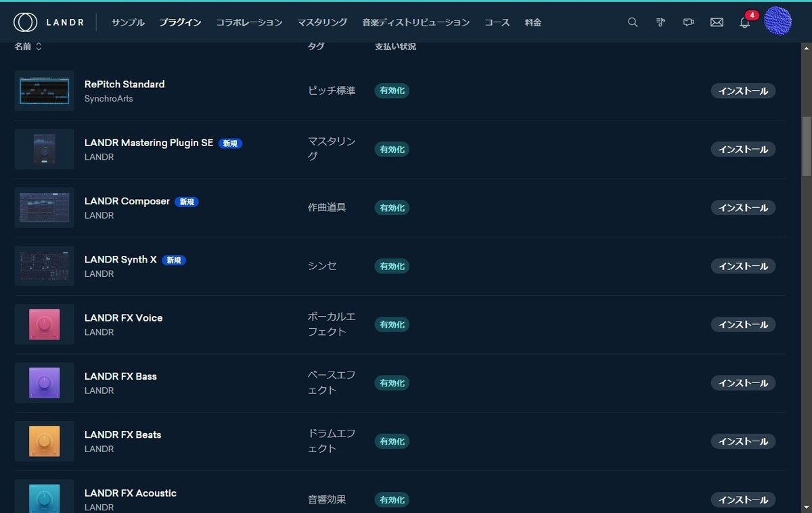Viewport: 812px width, 513px height.
Task: Switch to the サンプル tab
Action: click(127, 22)
